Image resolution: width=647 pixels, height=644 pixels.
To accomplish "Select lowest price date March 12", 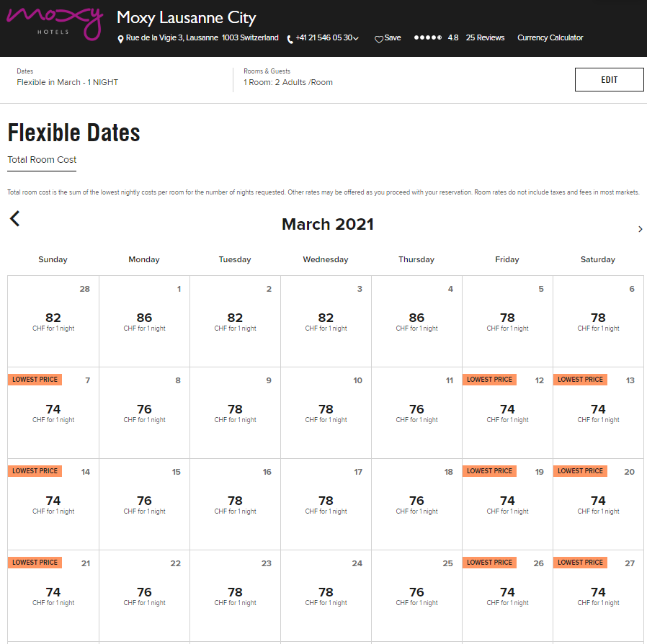I will tap(507, 413).
